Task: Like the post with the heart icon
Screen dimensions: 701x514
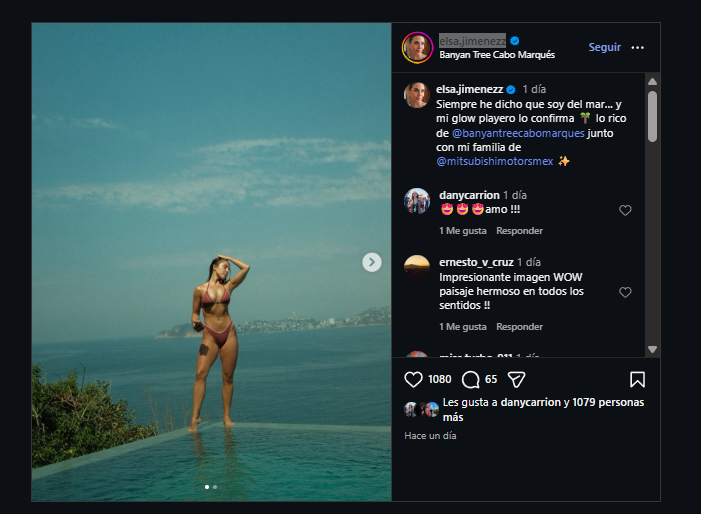Action: click(x=413, y=379)
